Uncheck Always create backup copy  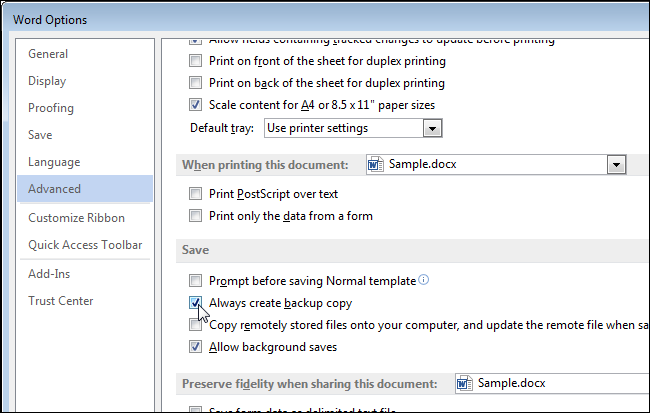pyautogui.click(x=196, y=303)
